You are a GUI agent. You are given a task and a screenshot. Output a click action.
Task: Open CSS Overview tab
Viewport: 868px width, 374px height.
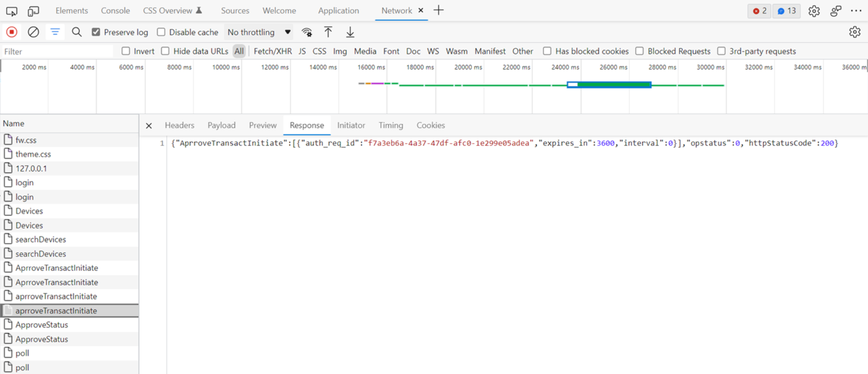tap(172, 10)
